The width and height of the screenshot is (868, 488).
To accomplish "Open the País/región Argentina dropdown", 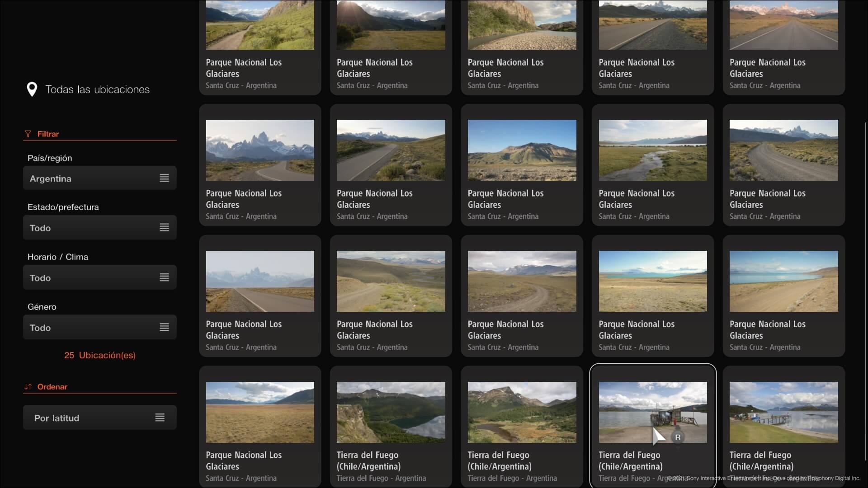I will (x=90, y=178).
